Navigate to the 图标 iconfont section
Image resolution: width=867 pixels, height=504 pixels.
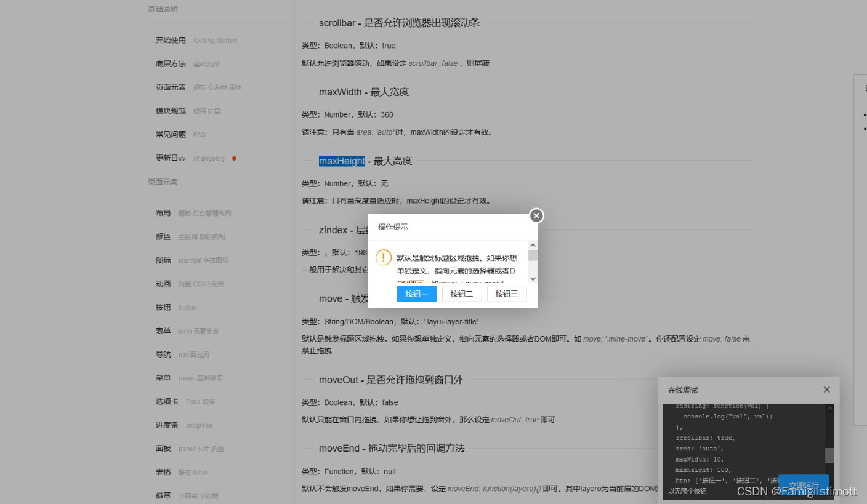163,260
